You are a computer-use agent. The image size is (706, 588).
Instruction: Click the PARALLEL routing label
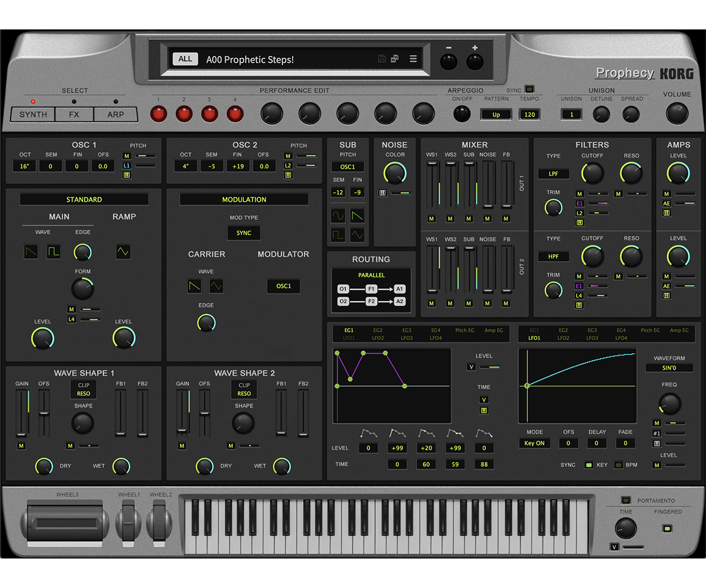[371, 275]
